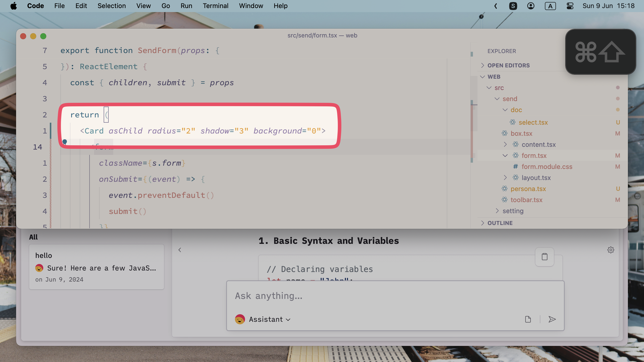
Task: Open the Code application menu
Action: tap(35, 6)
